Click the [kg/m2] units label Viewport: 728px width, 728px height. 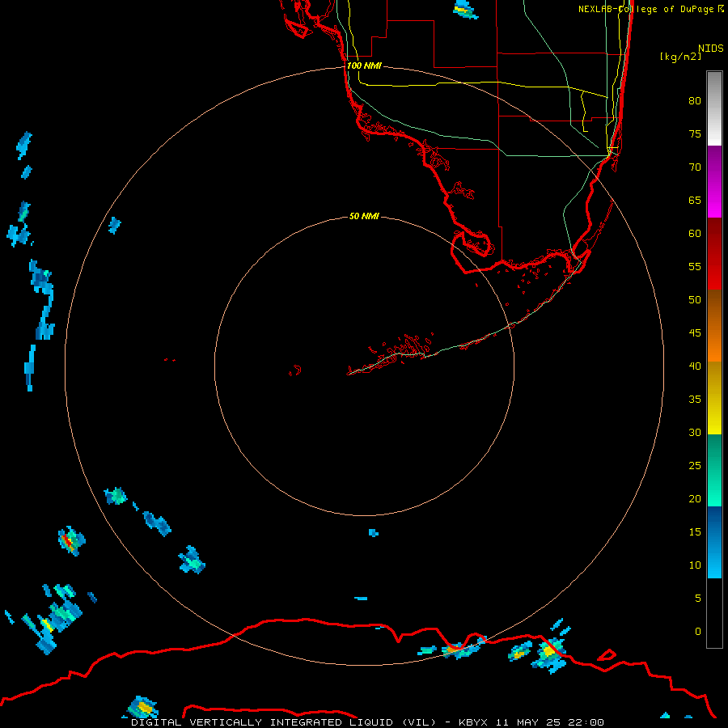point(680,57)
